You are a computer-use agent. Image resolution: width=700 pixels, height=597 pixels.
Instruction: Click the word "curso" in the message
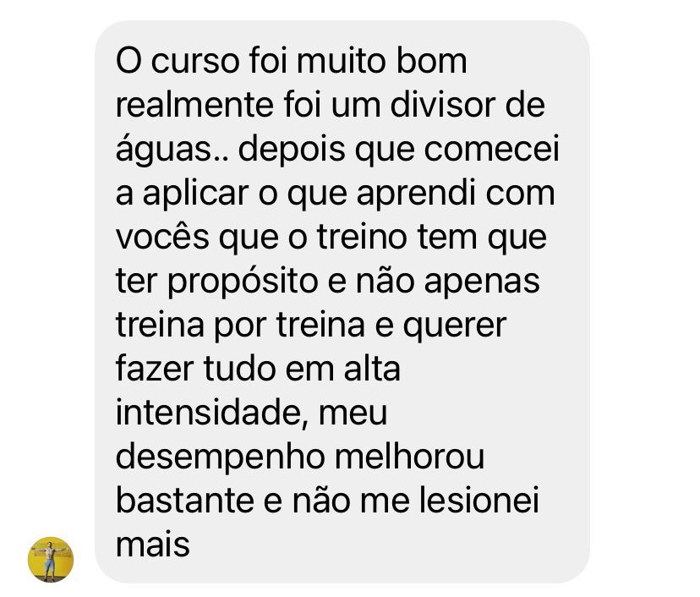click(195, 61)
